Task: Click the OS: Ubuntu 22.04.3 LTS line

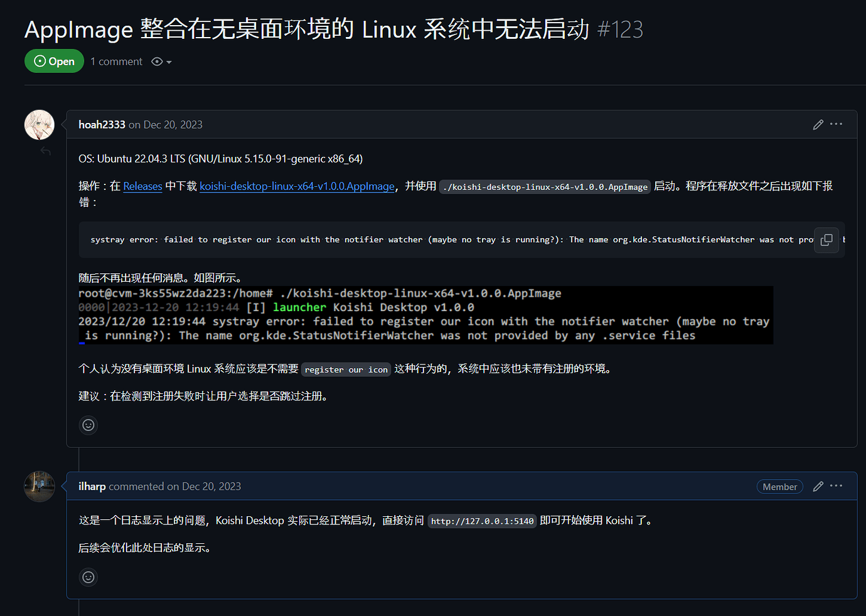Action: point(220,159)
